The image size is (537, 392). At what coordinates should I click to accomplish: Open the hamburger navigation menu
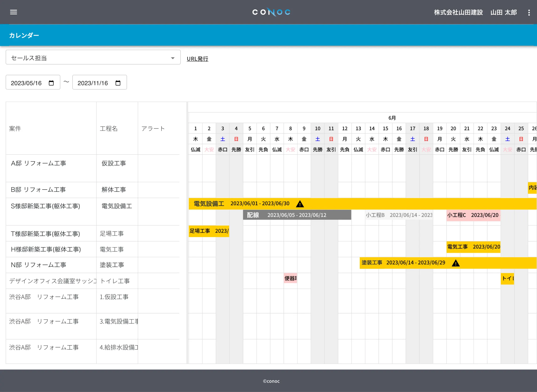coord(14,12)
